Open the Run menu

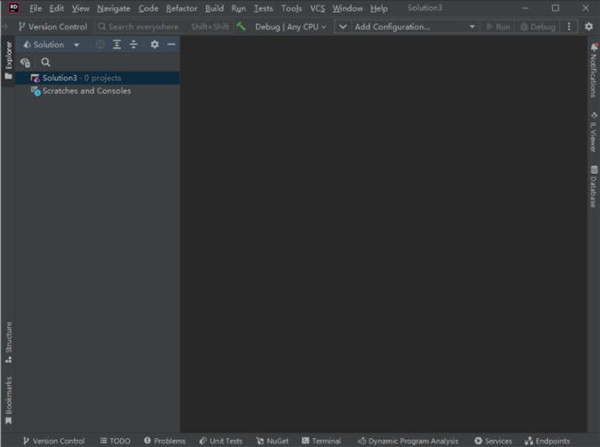point(238,8)
